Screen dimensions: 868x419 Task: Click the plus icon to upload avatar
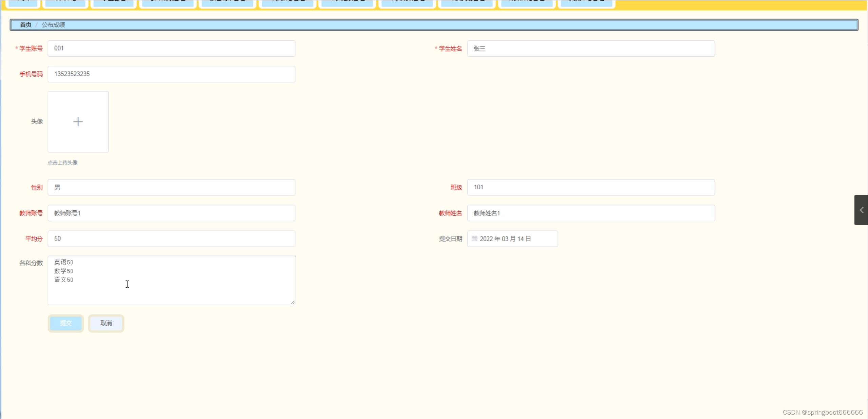click(x=78, y=121)
